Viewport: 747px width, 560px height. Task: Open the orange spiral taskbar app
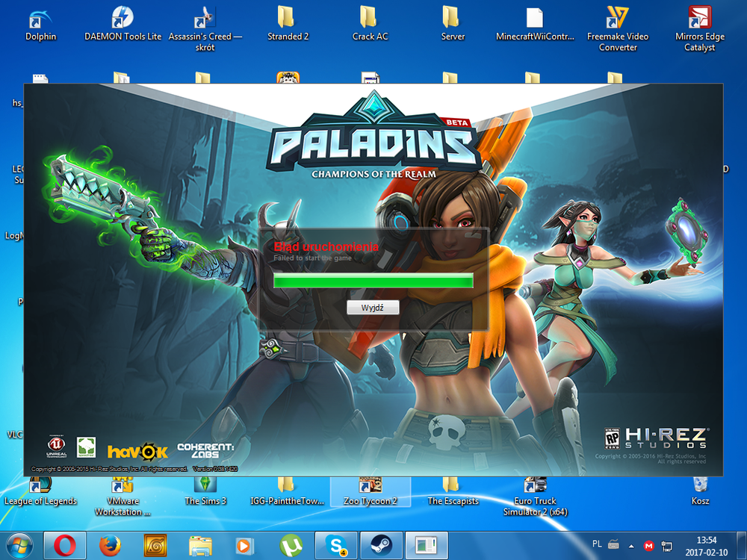(x=155, y=546)
